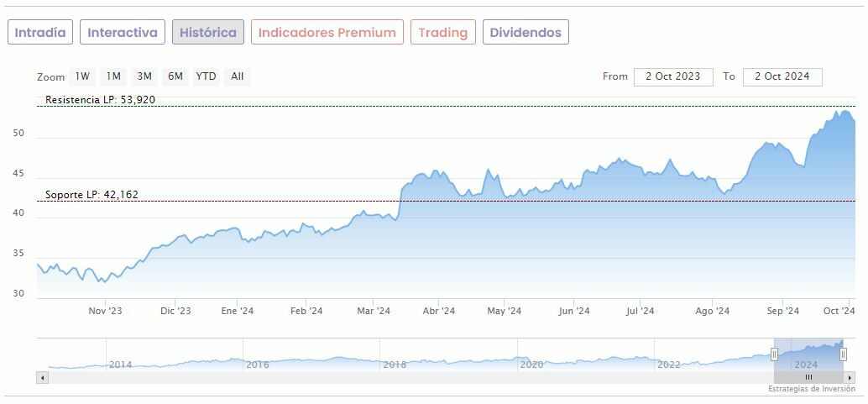Zoom the chart to 3M

click(144, 76)
